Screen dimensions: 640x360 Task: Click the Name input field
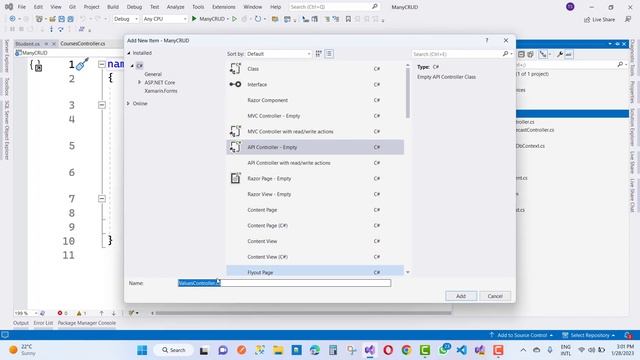[x=284, y=283]
